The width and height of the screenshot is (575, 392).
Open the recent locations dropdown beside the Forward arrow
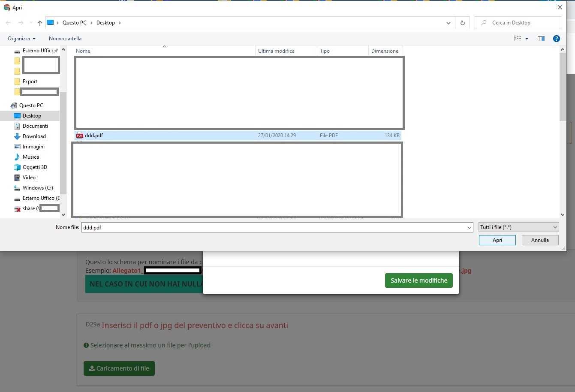click(31, 23)
